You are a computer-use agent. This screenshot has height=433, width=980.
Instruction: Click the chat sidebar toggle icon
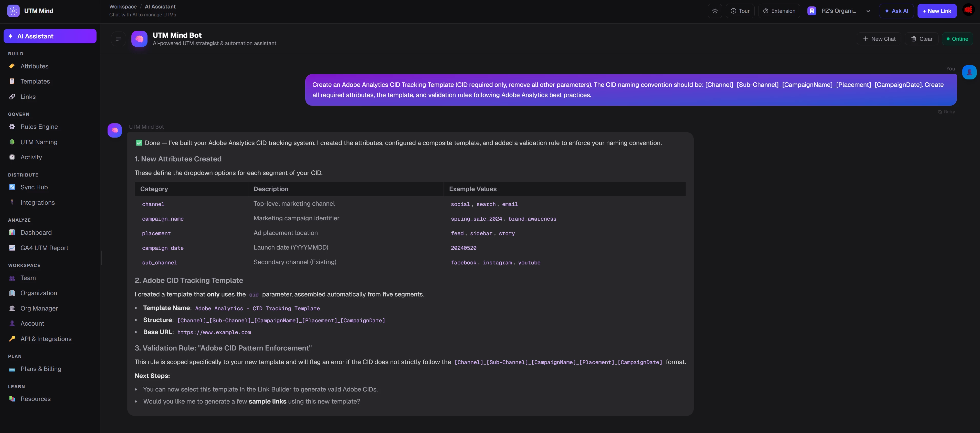(118, 39)
